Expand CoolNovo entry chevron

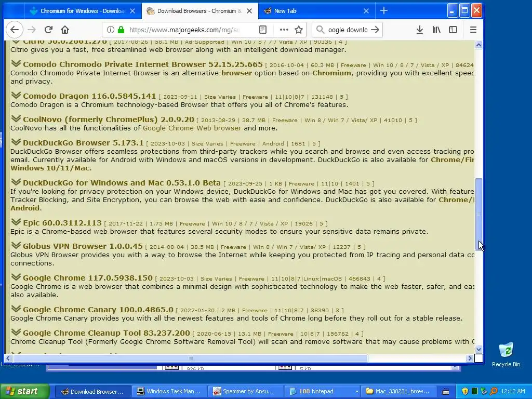[x=16, y=118]
